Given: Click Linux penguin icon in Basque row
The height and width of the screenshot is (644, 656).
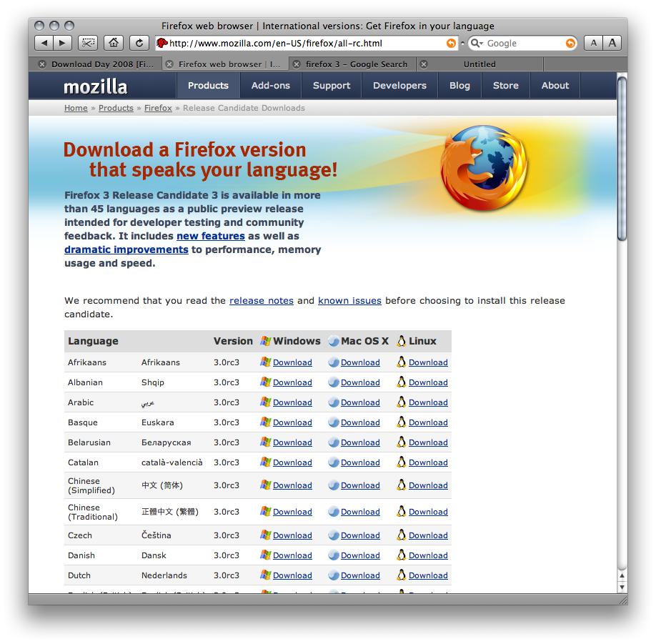Looking at the screenshot, I should [401, 422].
